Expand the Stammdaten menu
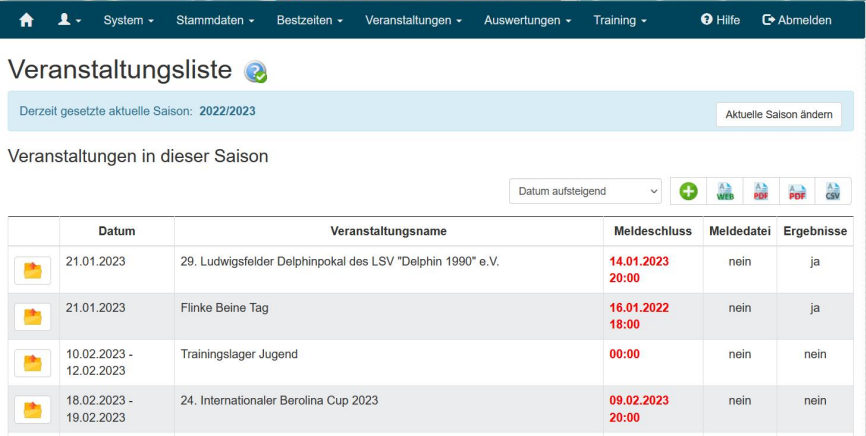The height and width of the screenshot is (436, 866). (x=215, y=20)
